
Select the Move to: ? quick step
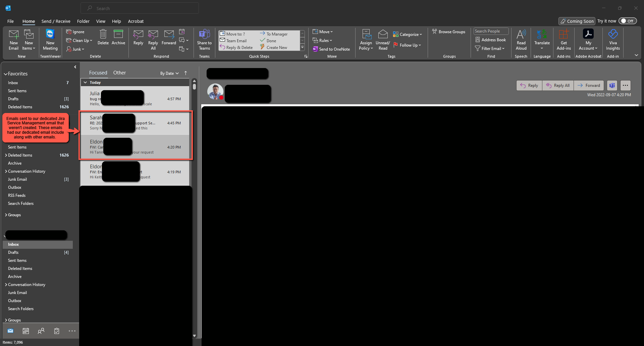pyautogui.click(x=236, y=34)
